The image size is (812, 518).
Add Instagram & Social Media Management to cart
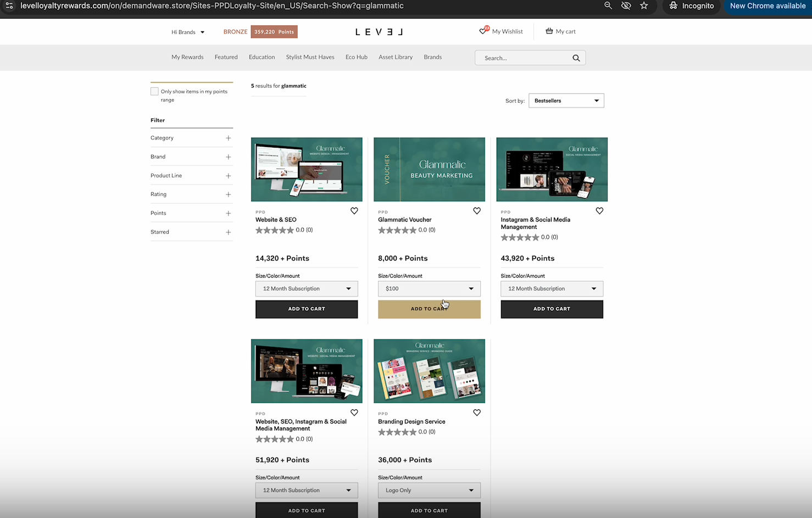(552, 309)
